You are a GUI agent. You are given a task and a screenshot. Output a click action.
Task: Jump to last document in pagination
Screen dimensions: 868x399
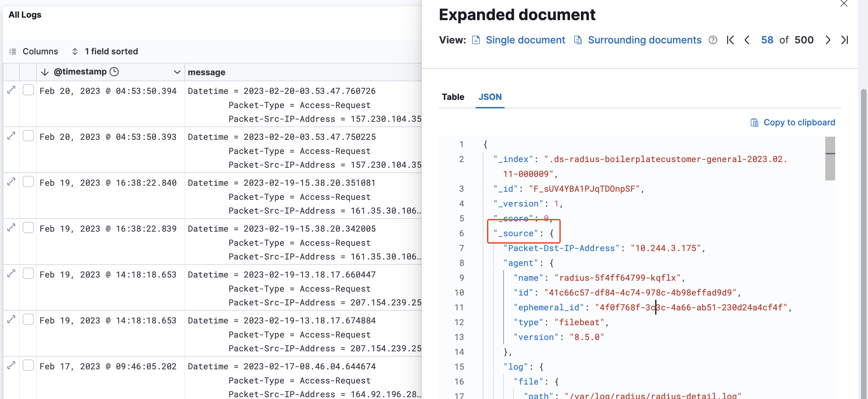(844, 40)
